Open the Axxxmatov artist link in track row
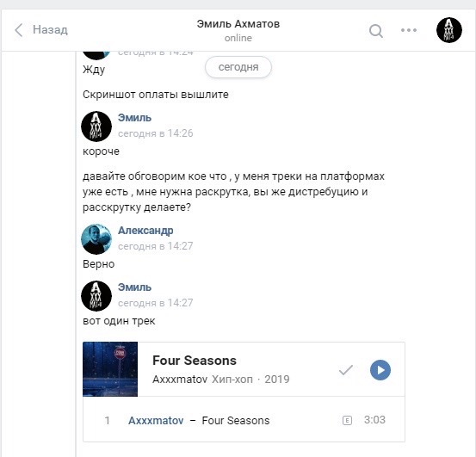The height and width of the screenshot is (457, 476). [x=156, y=420]
